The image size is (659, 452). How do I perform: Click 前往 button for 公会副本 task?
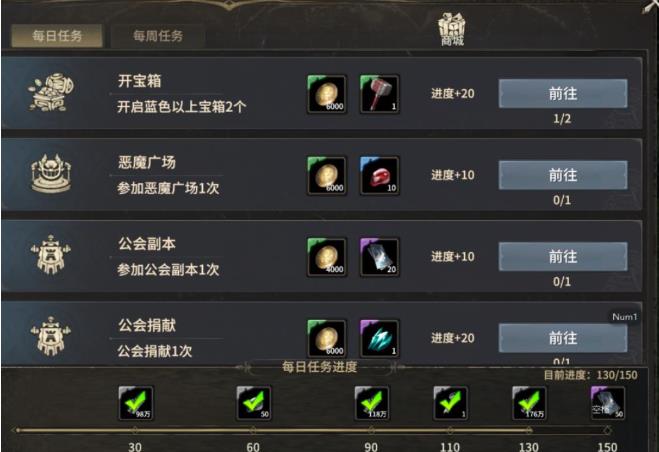tap(563, 256)
